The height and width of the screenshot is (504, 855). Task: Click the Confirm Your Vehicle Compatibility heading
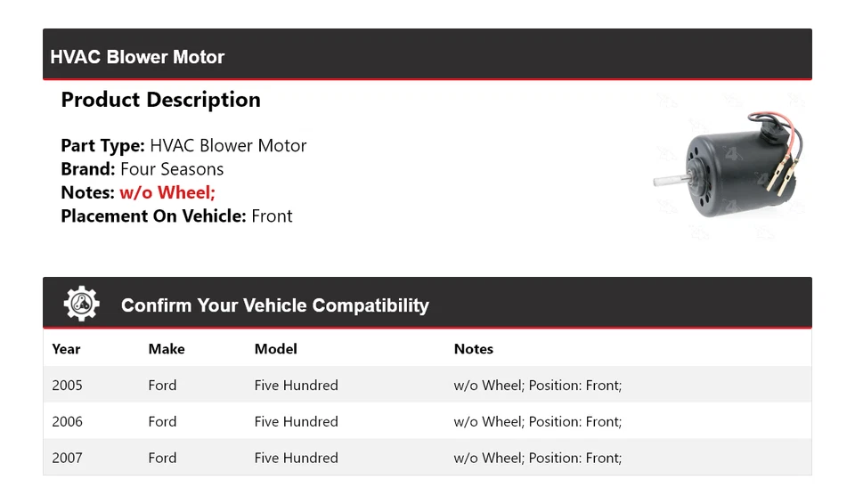274,305
